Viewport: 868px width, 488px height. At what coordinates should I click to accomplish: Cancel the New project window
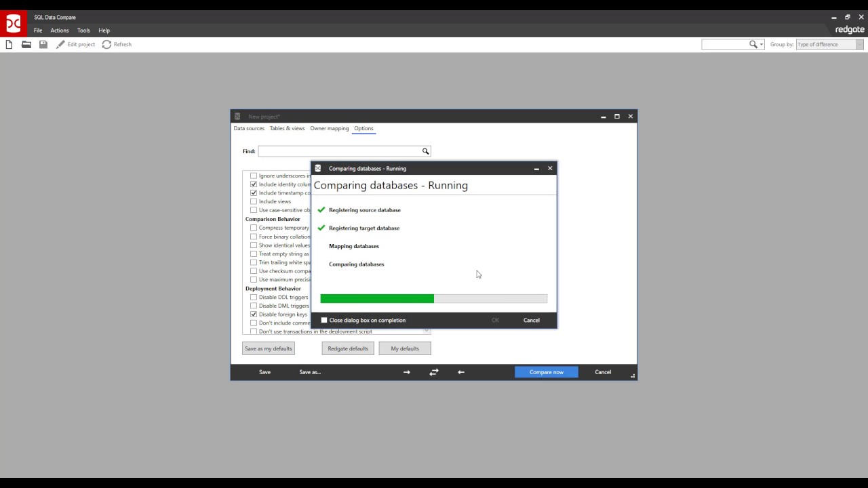point(603,372)
